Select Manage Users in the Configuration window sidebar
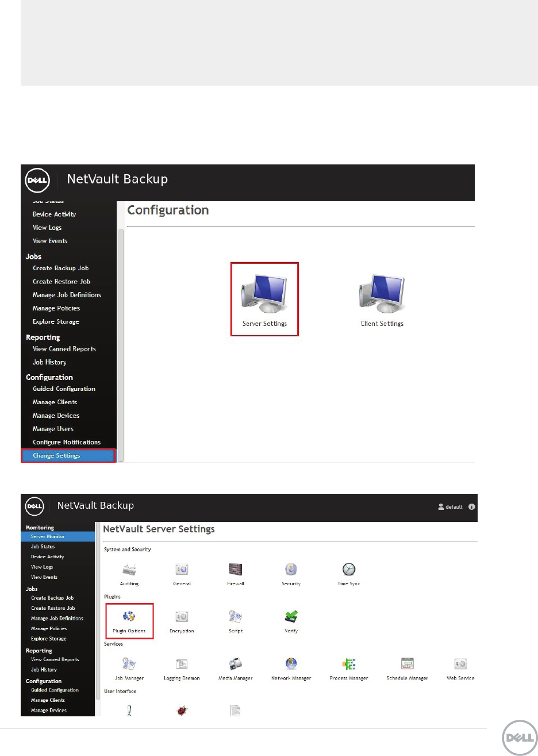 [x=53, y=429]
